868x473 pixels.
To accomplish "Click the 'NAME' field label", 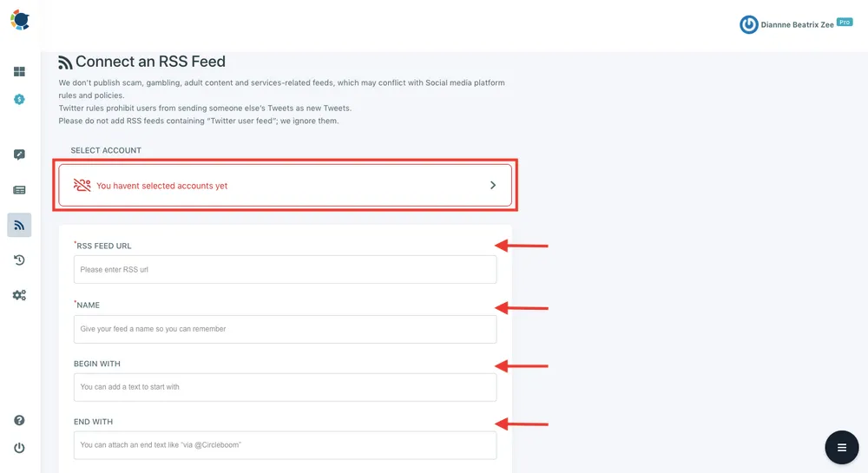I will tap(88, 305).
